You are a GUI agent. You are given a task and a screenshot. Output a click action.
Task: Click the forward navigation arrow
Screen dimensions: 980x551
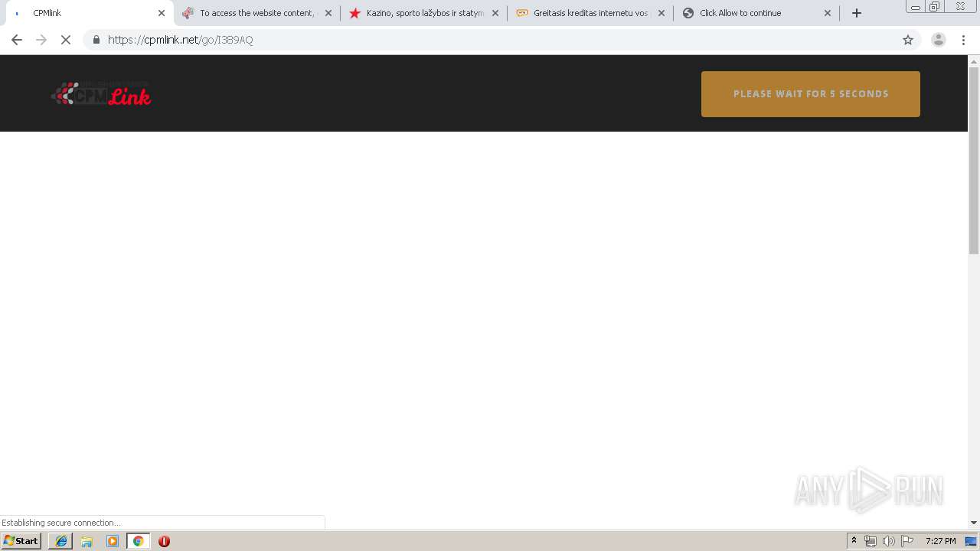41,40
